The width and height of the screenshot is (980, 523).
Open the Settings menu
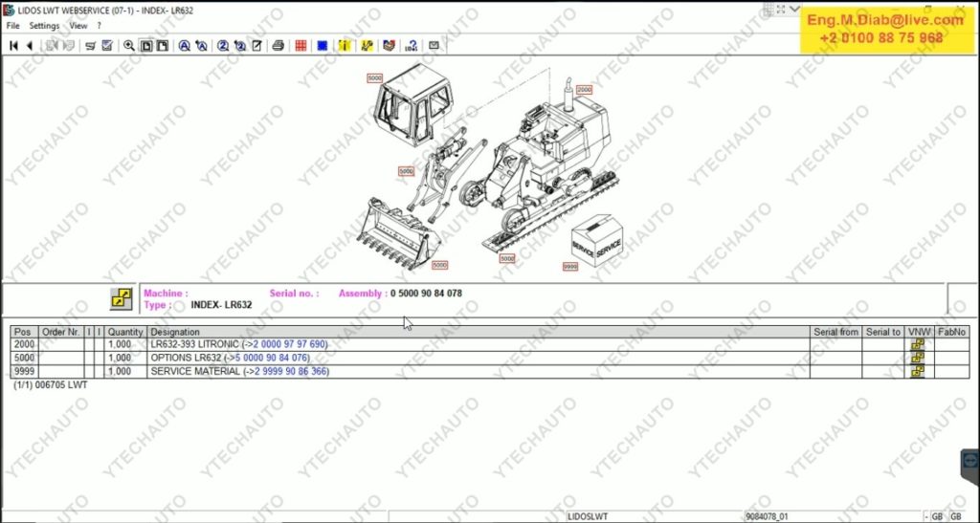44,26
